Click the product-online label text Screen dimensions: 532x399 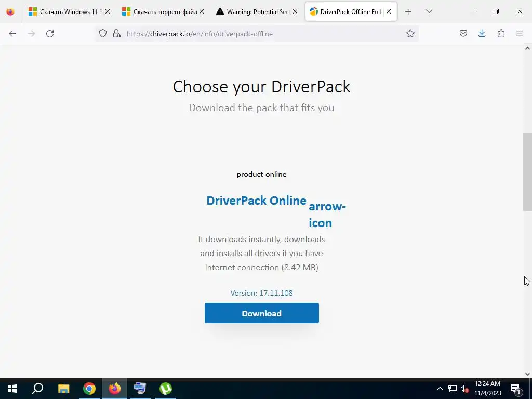click(x=262, y=174)
